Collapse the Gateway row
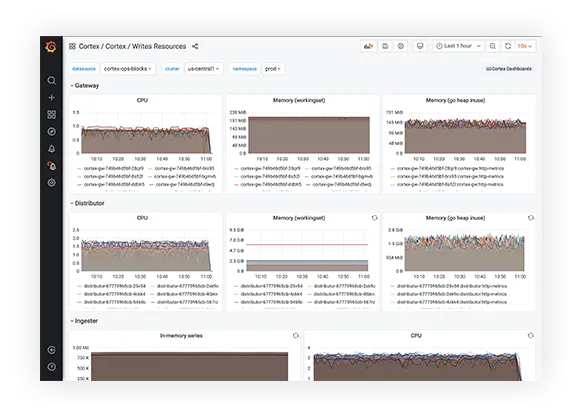 coord(84,86)
